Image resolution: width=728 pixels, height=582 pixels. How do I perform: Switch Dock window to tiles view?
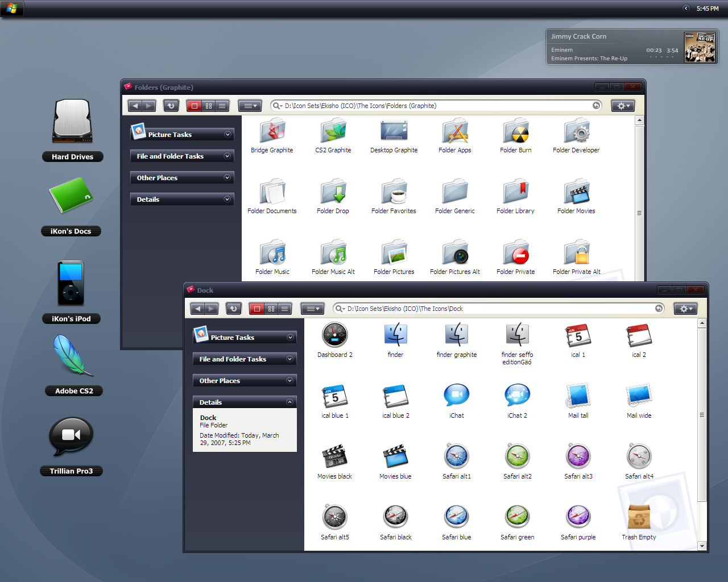coord(271,309)
